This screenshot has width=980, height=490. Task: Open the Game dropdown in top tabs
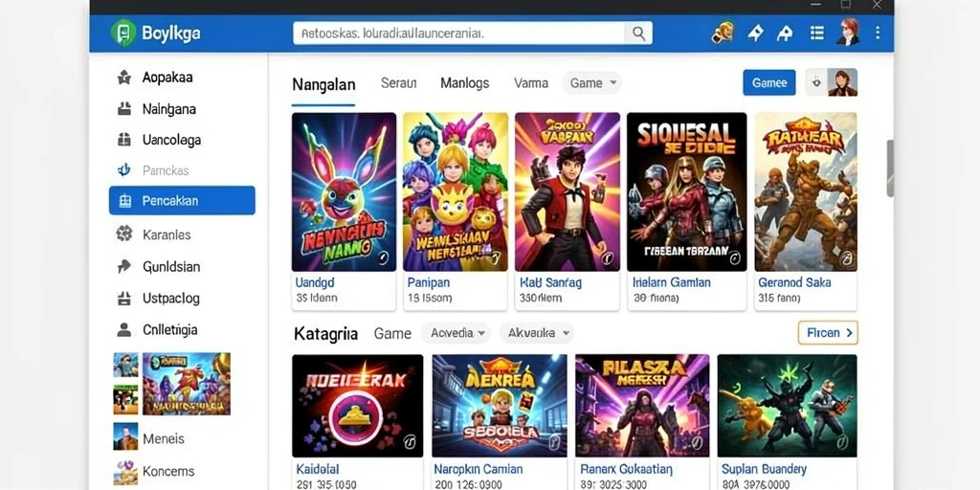tap(591, 82)
